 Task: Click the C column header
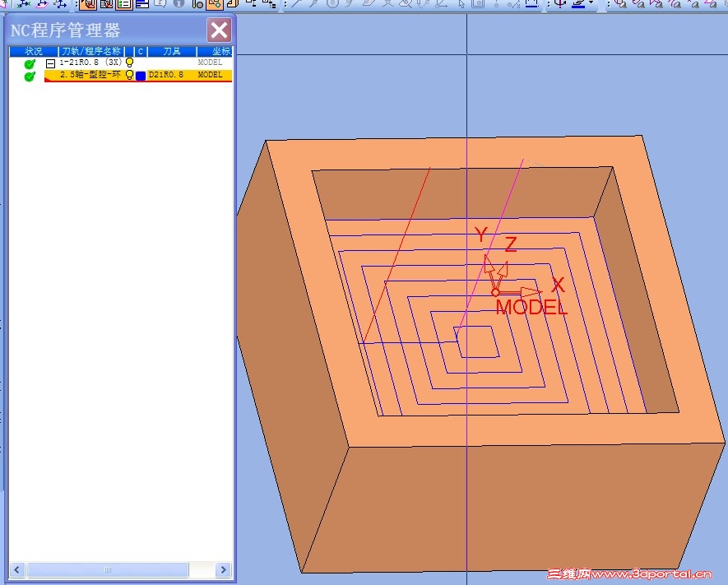140,51
